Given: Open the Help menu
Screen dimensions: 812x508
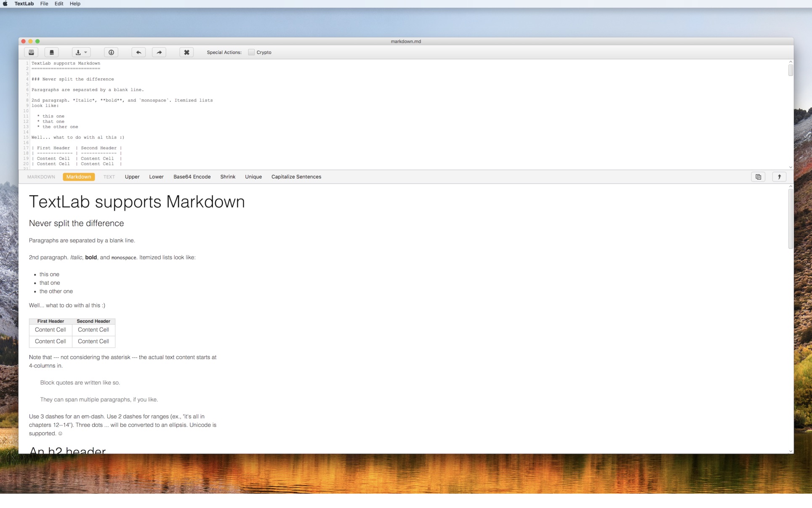Looking at the screenshot, I should (x=75, y=4).
